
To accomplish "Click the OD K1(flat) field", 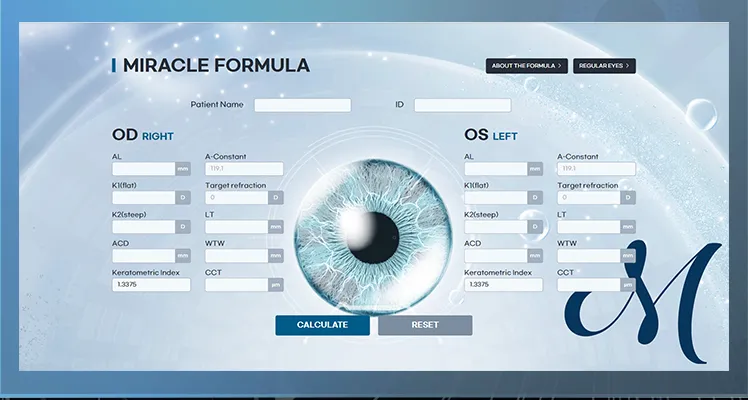I will click(144, 198).
